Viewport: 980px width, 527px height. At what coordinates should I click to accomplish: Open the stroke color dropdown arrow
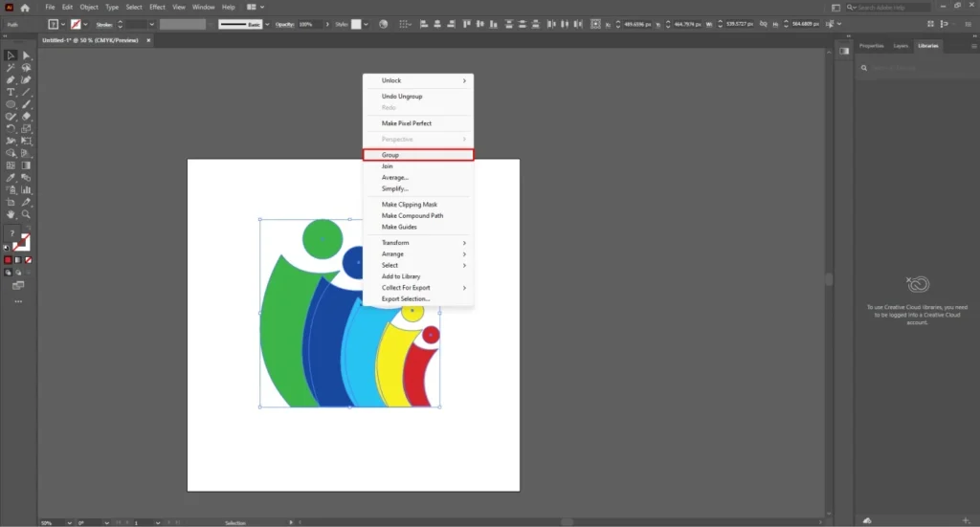(85, 24)
